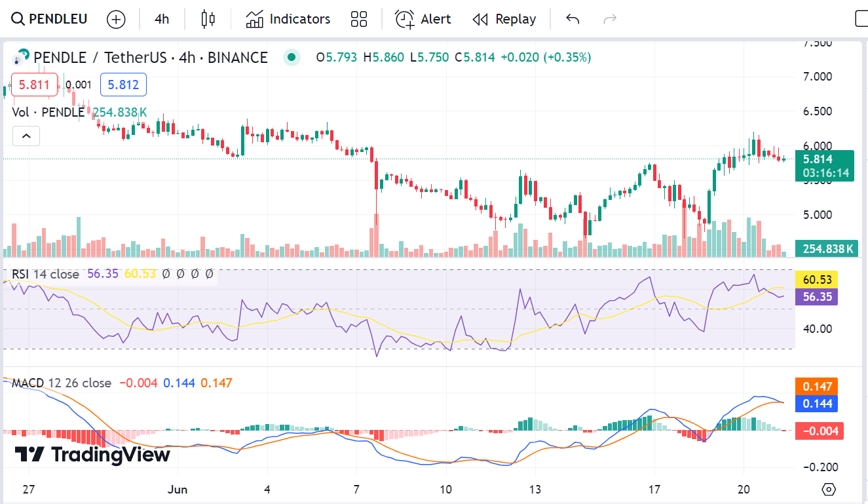The width and height of the screenshot is (868, 504).
Task: Click MACD blue value tag 0.144
Action: 816,404
